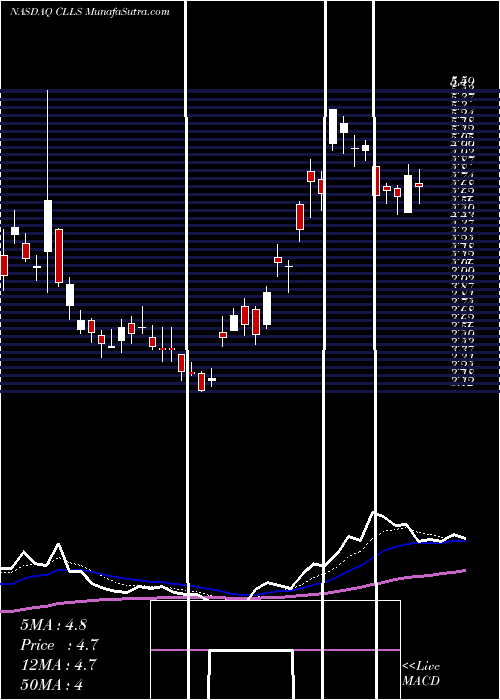This screenshot has width=500, height=700.
Task: Select the 50MA : 4 value
Action: click(x=51, y=684)
